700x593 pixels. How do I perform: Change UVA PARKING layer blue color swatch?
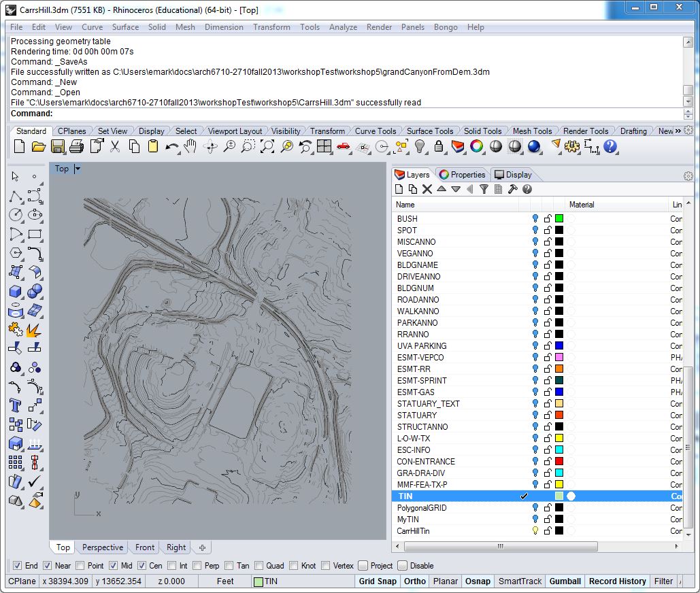[x=559, y=345]
